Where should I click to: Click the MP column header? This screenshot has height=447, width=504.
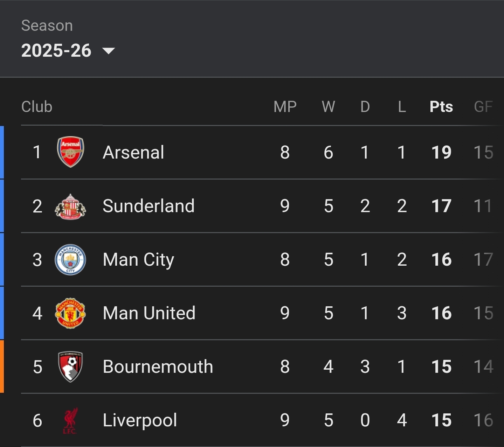[x=285, y=107]
